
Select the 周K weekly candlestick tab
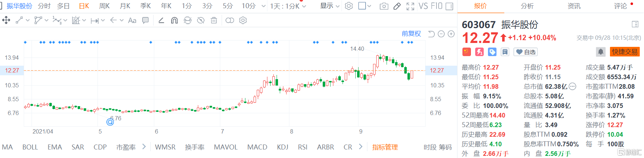(x=104, y=6)
